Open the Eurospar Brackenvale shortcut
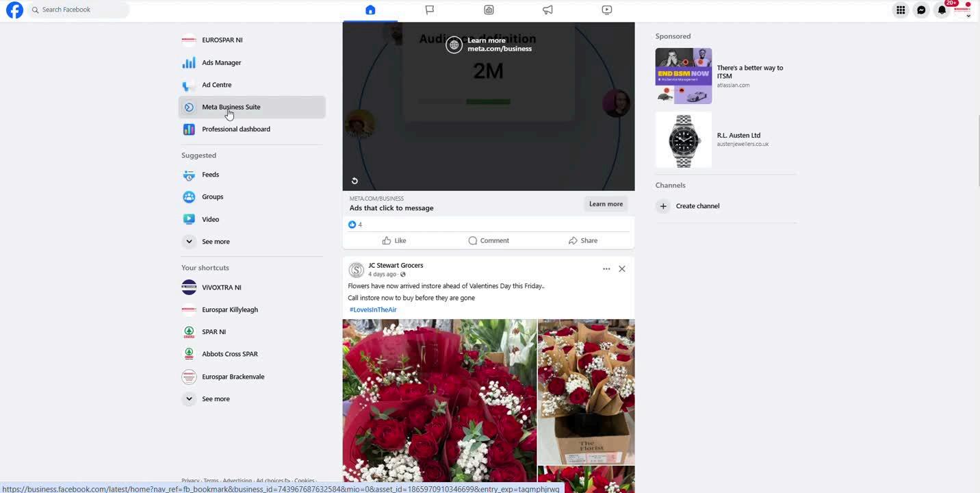This screenshot has width=980, height=493. point(252,377)
